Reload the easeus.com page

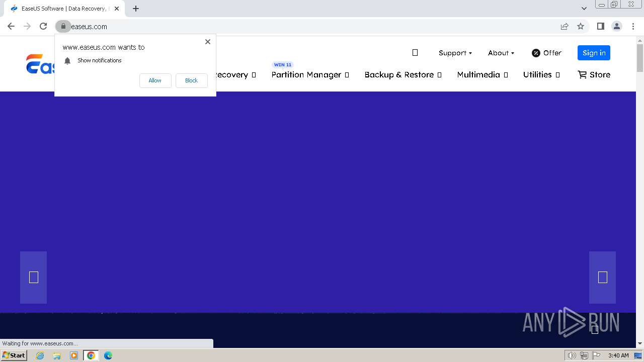click(43, 26)
